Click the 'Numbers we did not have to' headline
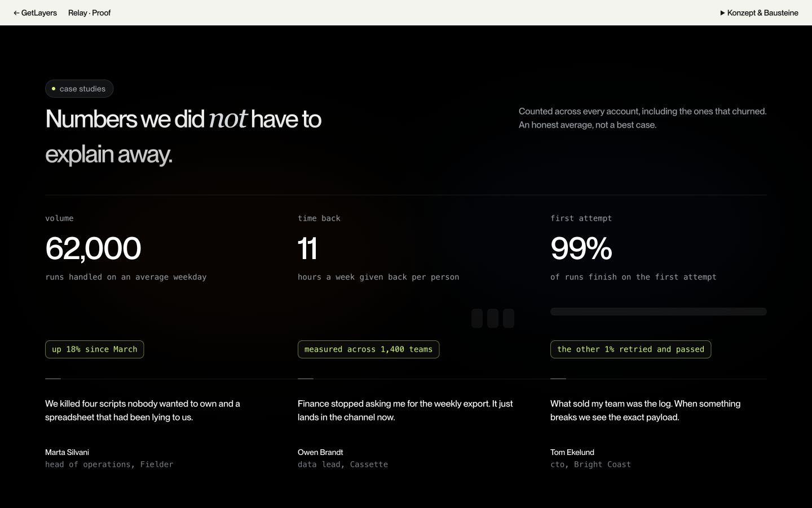 [x=183, y=137]
